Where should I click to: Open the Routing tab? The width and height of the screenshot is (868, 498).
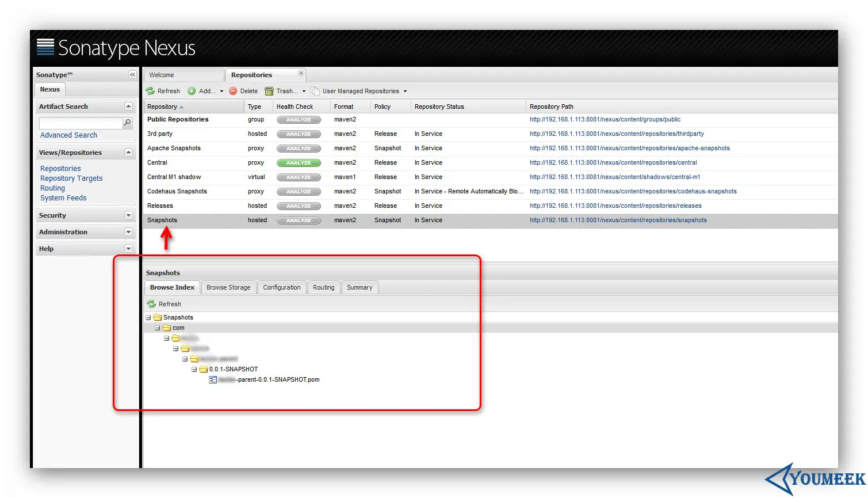pyautogui.click(x=324, y=287)
